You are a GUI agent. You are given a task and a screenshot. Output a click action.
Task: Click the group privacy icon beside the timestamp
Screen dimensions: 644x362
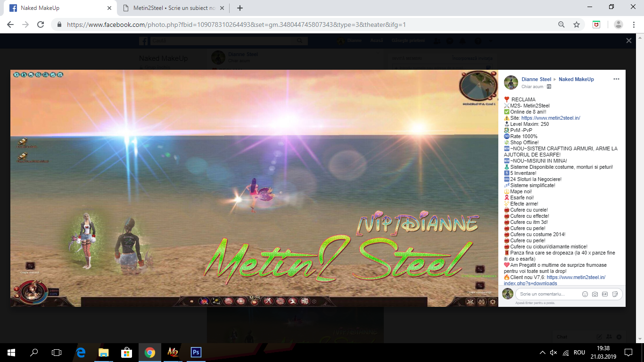coord(549,87)
